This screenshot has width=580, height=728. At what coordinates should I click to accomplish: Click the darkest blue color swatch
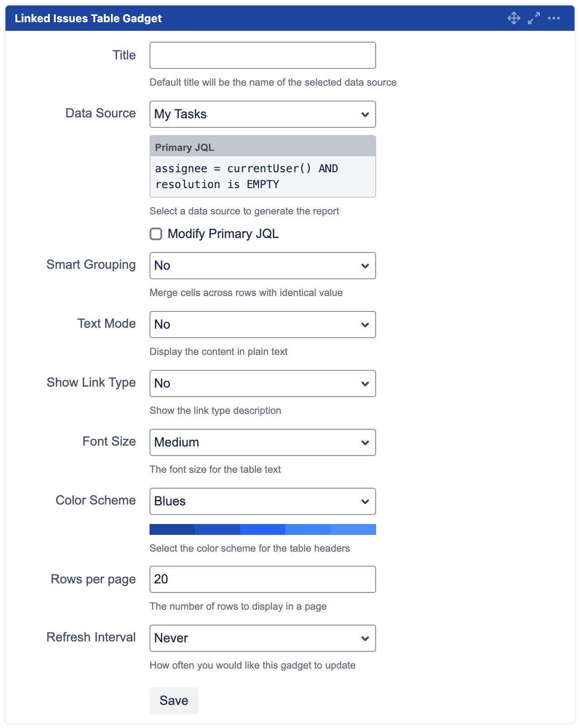point(172,529)
